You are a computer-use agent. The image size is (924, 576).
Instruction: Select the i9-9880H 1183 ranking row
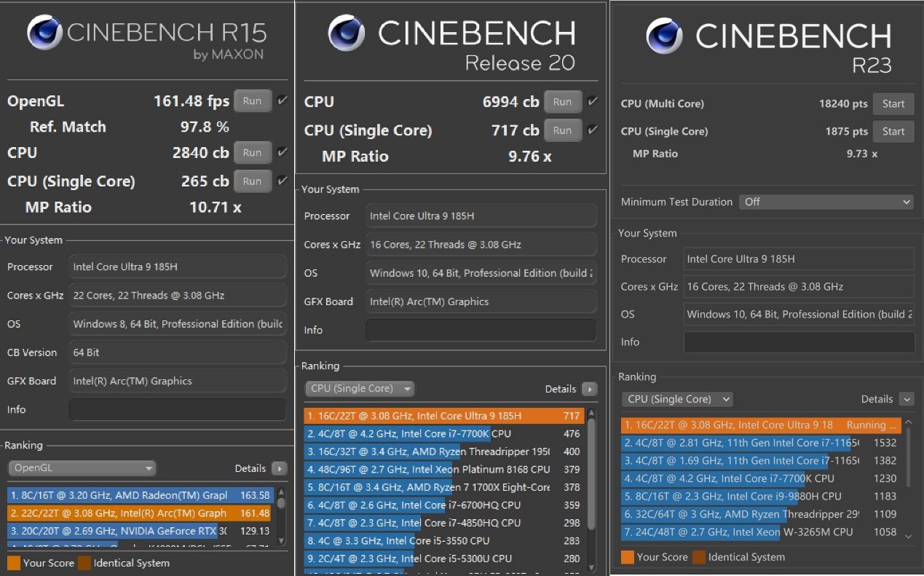click(761, 497)
